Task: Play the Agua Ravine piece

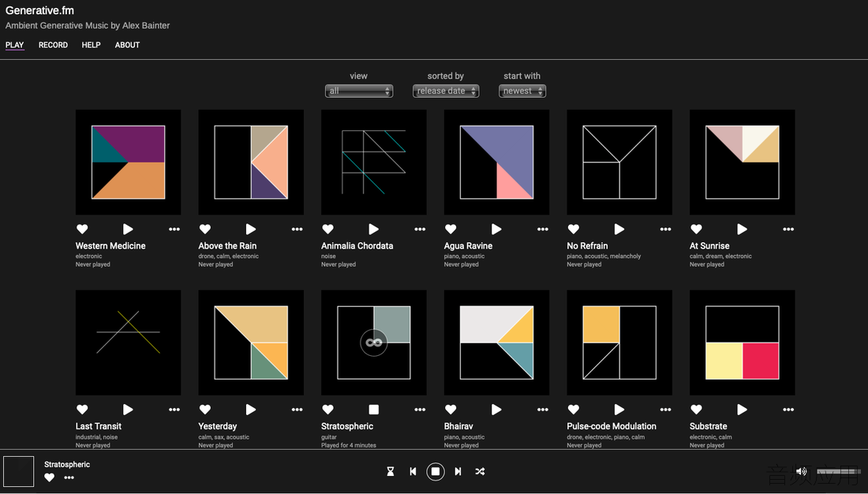Action: [x=496, y=230]
